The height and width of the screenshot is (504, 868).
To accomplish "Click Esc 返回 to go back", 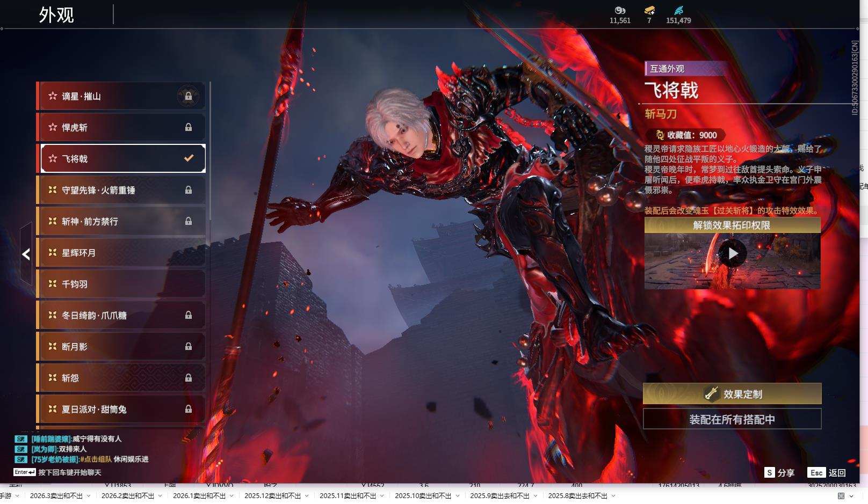I will pyautogui.click(x=827, y=473).
